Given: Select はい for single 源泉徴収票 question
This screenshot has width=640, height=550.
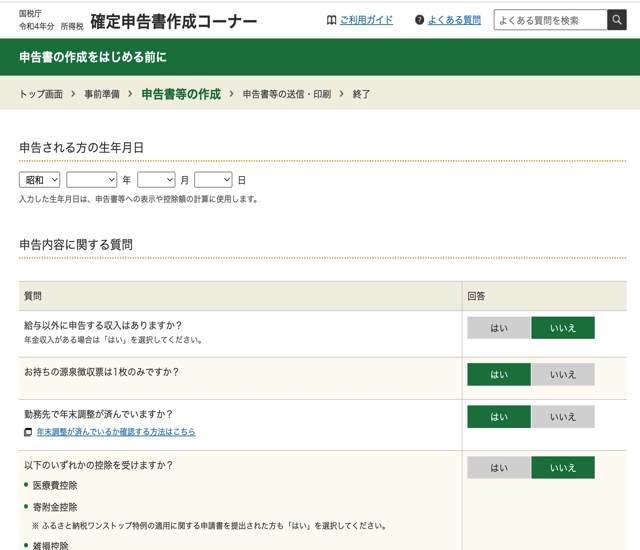Looking at the screenshot, I should (499, 375).
